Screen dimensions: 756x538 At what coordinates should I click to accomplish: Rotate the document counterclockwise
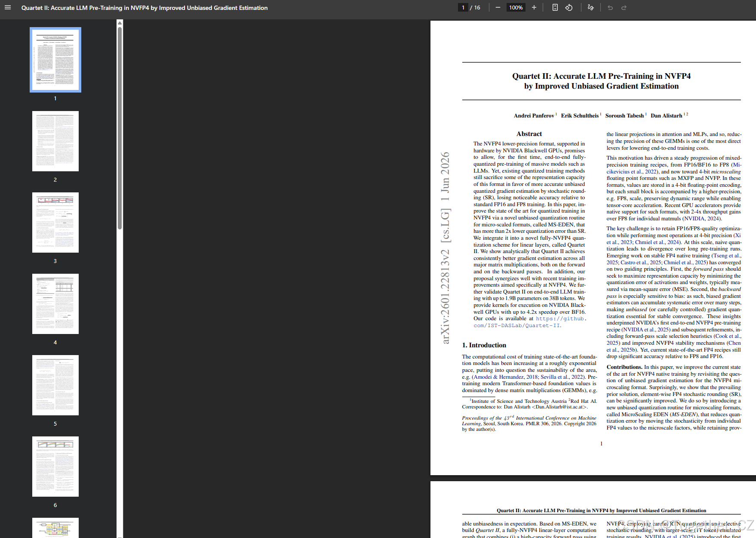[569, 7]
